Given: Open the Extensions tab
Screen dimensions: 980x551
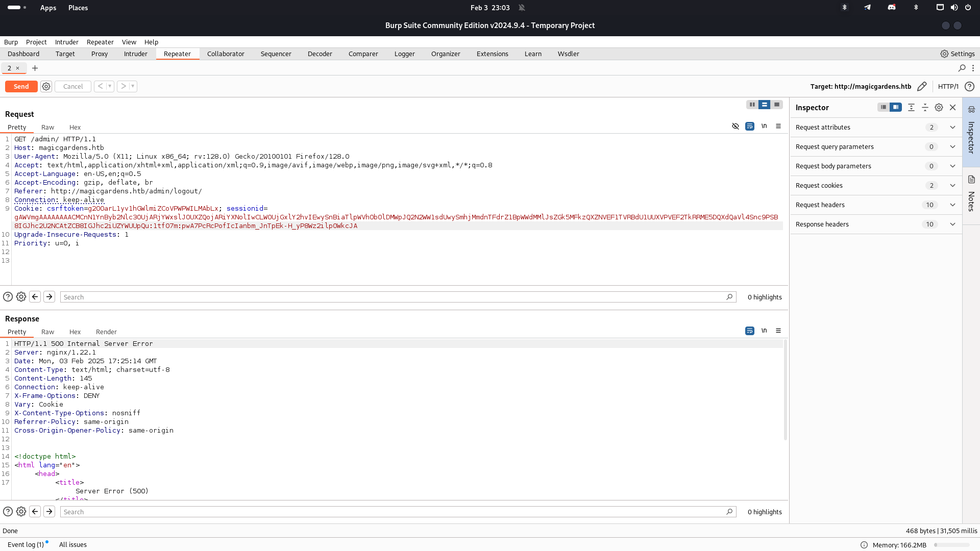Looking at the screenshot, I should point(493,54).
